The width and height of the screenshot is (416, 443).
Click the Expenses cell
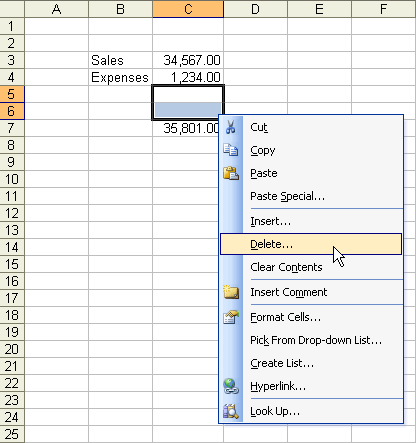click(x=121, y=77)
